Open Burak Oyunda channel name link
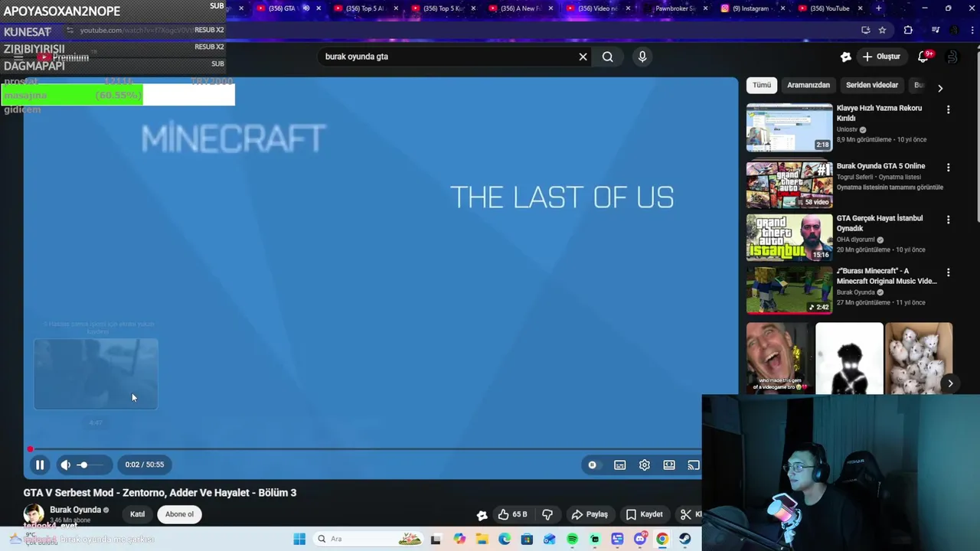980x551 pixels. 75,510
